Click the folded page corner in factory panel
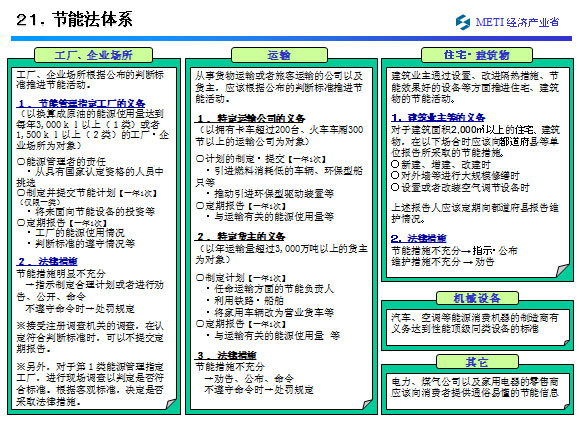The height and width of the screenshot is (433, 580). point(171,403)
